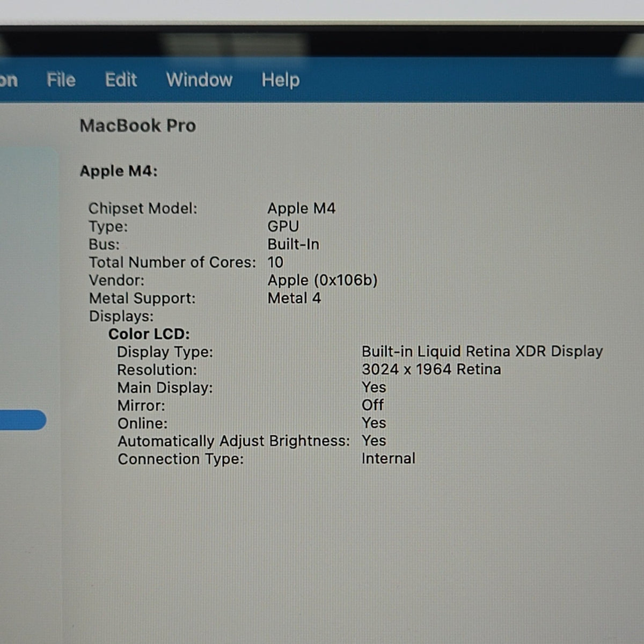The width and height of the screenshot is (644, 644).
Task: Click the 'Chipset Model:' label
Action: (143, 208)
